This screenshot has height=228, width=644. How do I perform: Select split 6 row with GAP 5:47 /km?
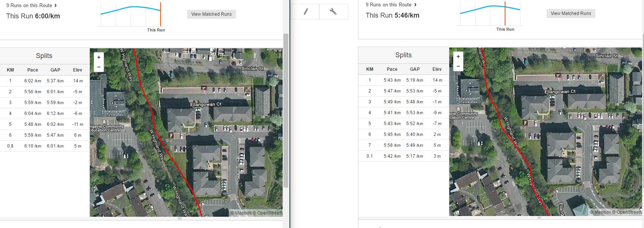tap(45, 135)
